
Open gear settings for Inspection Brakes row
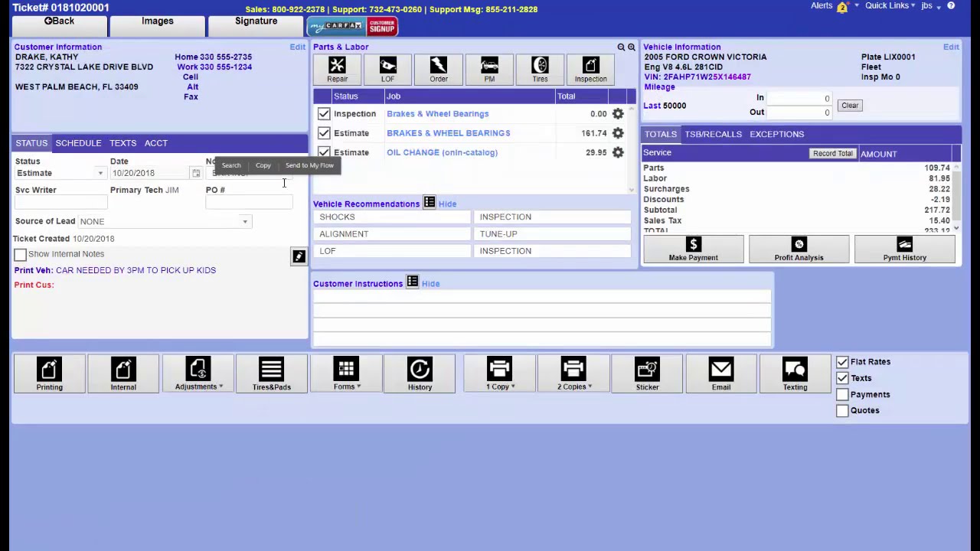pos(618,114)
